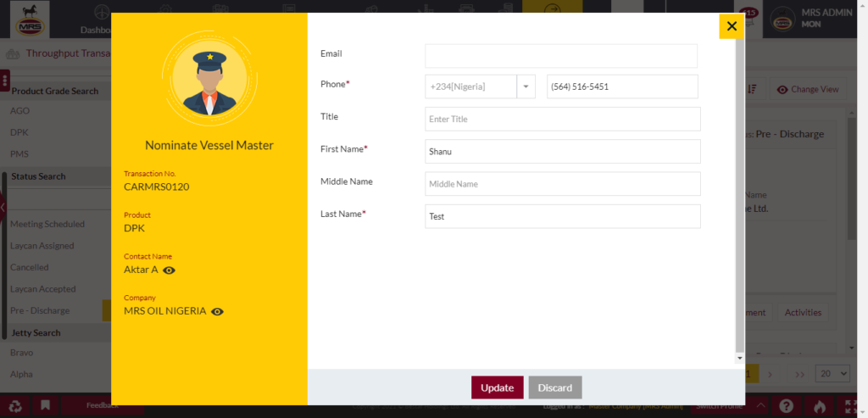Click the Product Grade Search header
The width and height of the screenshot is (868, 418).
(x=55, y=91)
